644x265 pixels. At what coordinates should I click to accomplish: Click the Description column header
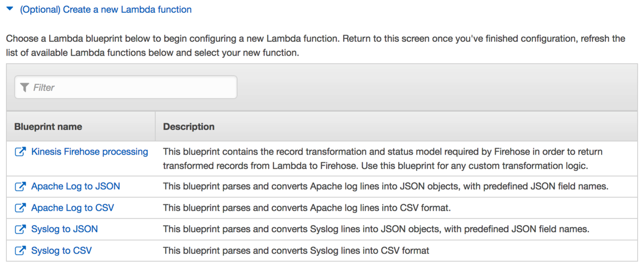[189, 127]
